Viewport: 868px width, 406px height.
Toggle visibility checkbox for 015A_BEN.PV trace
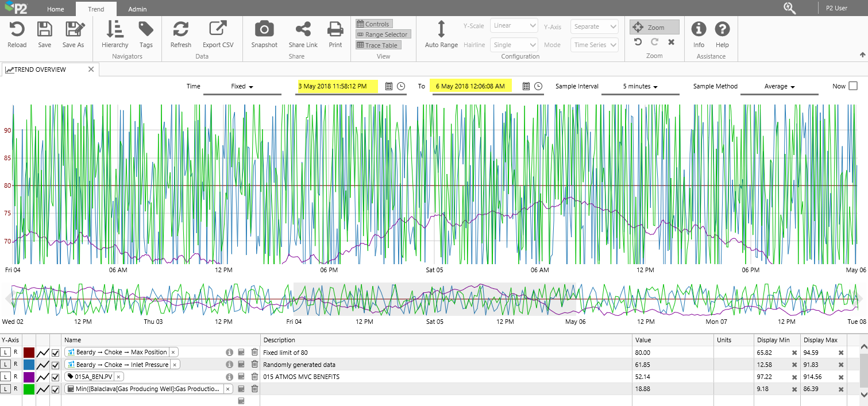(x=56, y=377)
